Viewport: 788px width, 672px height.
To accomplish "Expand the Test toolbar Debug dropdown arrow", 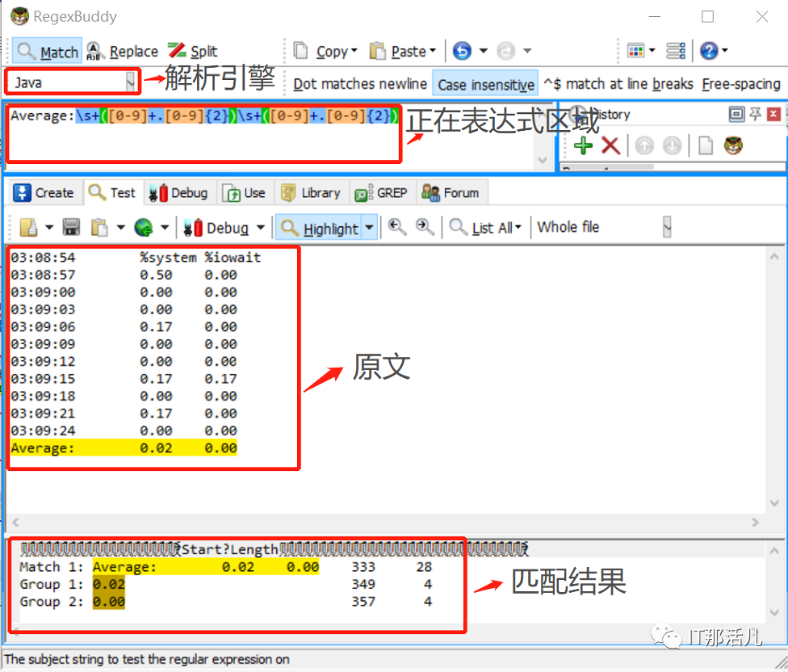I will (x=260, y=227).
